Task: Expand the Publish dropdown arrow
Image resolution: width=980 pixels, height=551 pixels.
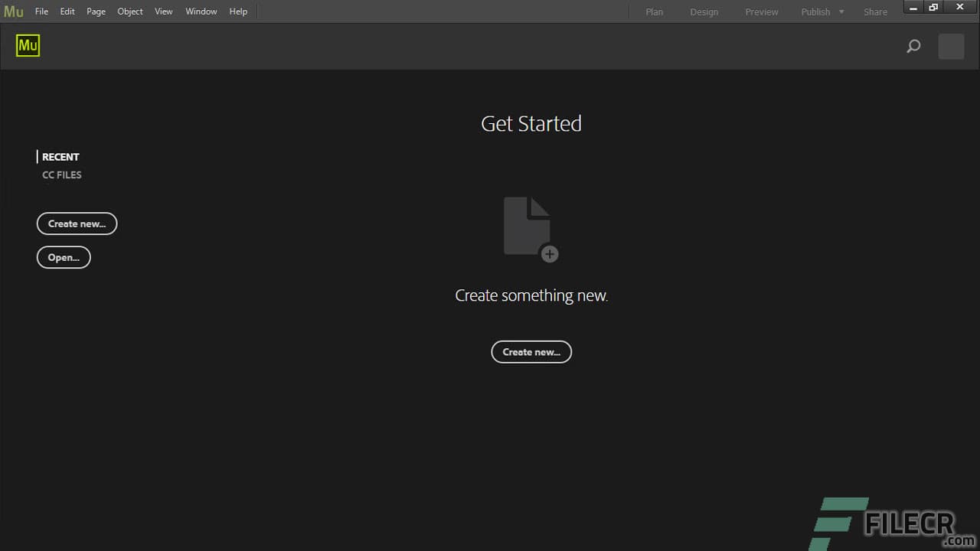Action: (x=840, y=11)
